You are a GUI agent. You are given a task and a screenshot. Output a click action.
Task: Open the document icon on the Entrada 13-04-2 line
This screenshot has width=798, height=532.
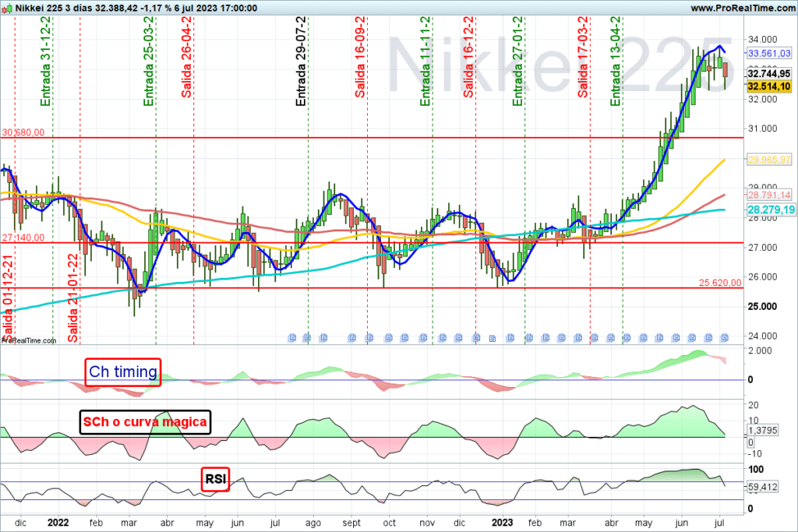tap(627, 338)
